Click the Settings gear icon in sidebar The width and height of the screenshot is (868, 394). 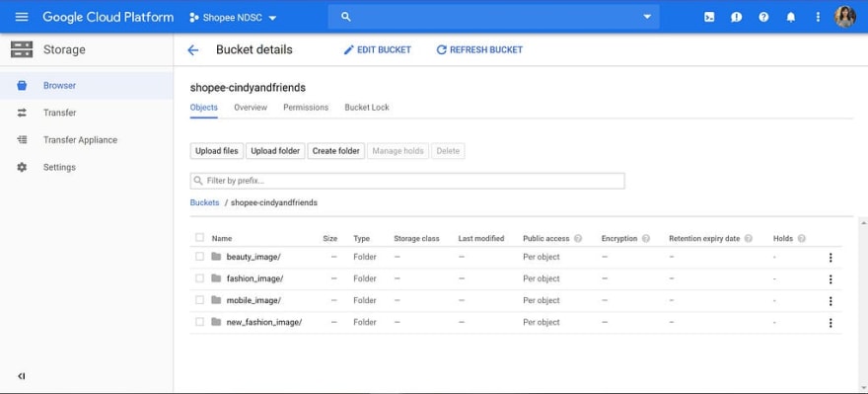(x=22, y=167)
